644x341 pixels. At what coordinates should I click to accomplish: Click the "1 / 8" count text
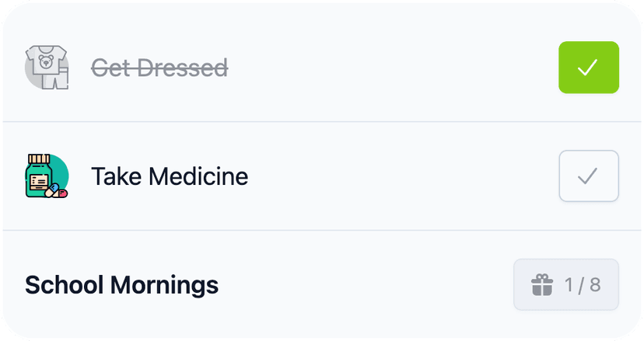coord(583,285)
